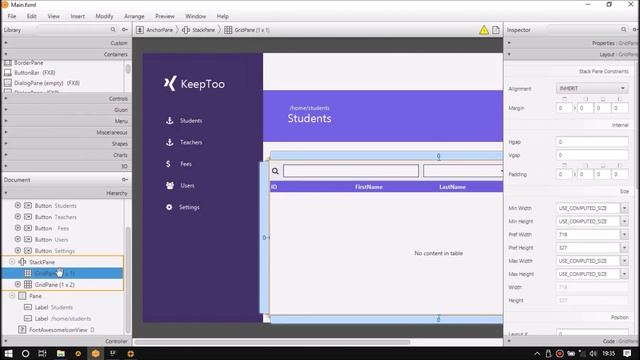This screenshot has width=640, height=360.
Task: Click the Vgap input field
Action: [592, 155]
